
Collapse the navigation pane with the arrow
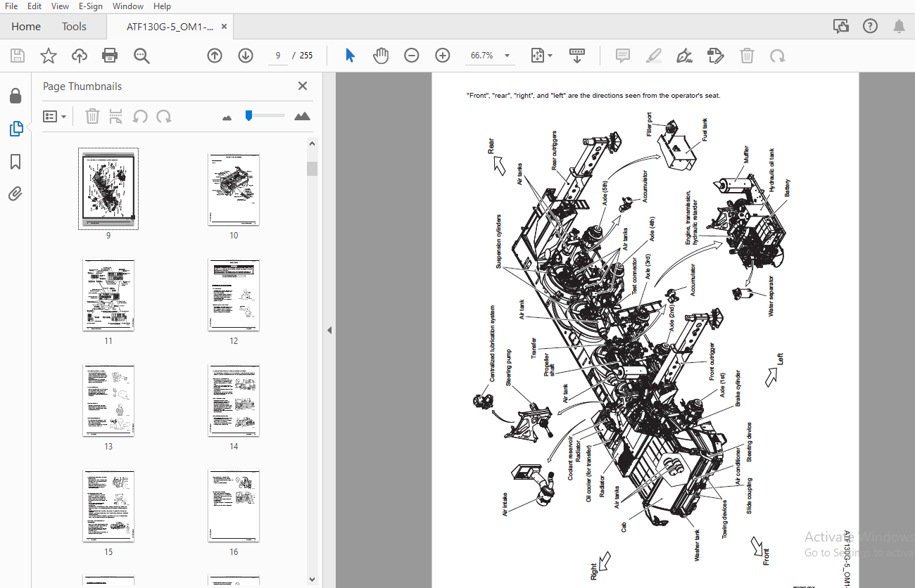click(329, 330)
